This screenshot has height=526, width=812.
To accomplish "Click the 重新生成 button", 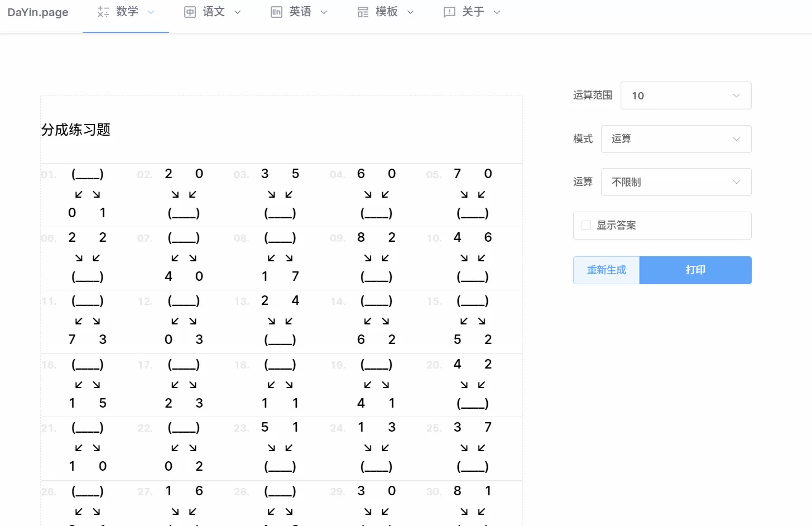I will coord(606,270).
